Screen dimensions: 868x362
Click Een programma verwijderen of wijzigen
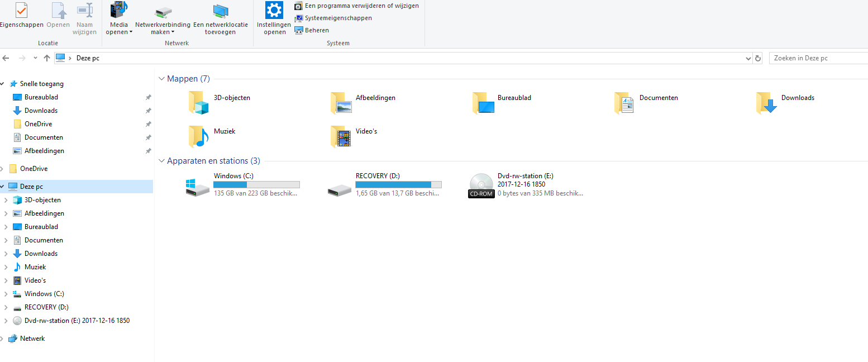pyautogui.click(x=356, y=6)
